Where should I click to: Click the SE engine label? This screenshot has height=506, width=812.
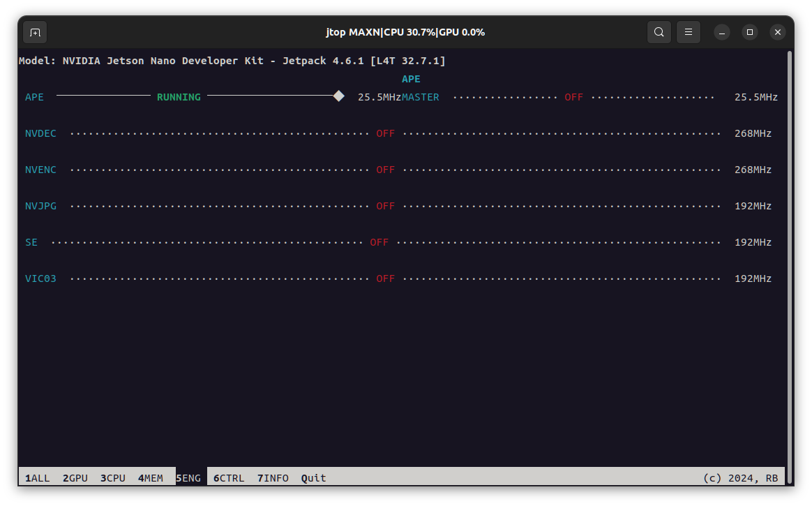[x=31, y=242]
